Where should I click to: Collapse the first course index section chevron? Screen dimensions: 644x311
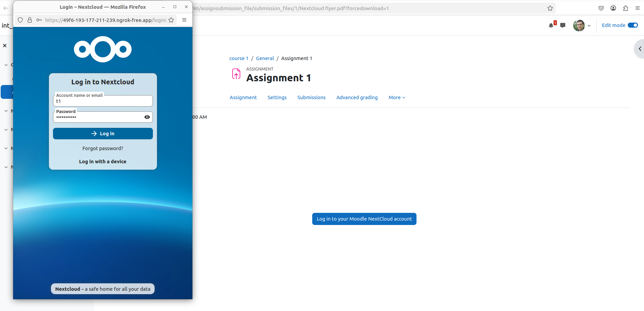pos(6,65)
